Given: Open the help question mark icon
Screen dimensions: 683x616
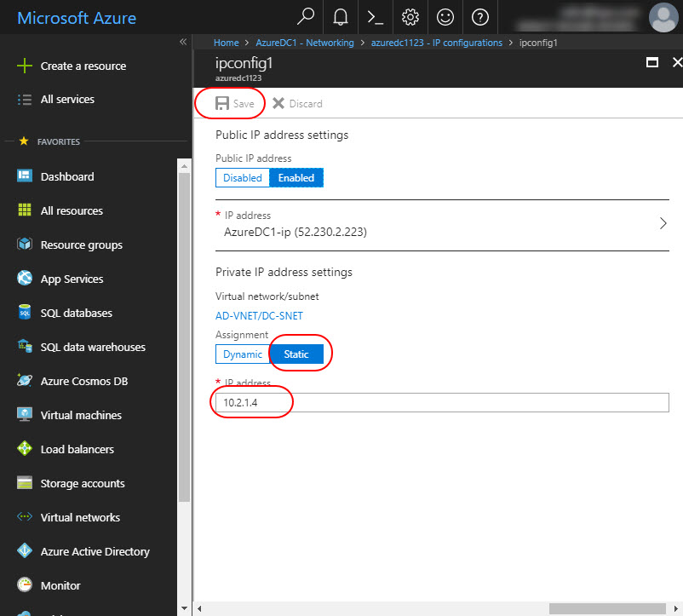Looking at the screenshot, I should [x=479, y=17].
